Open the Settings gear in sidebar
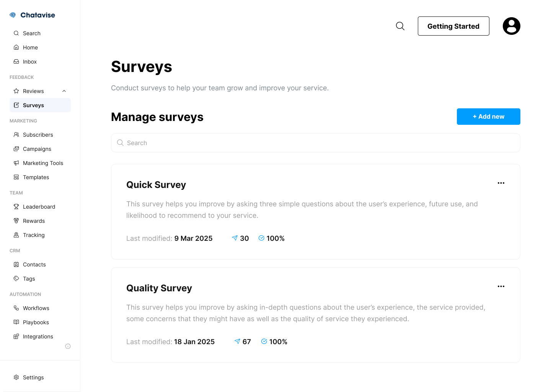Image resolution: width=551 pixels, height=392 pixels. (16, 377)
